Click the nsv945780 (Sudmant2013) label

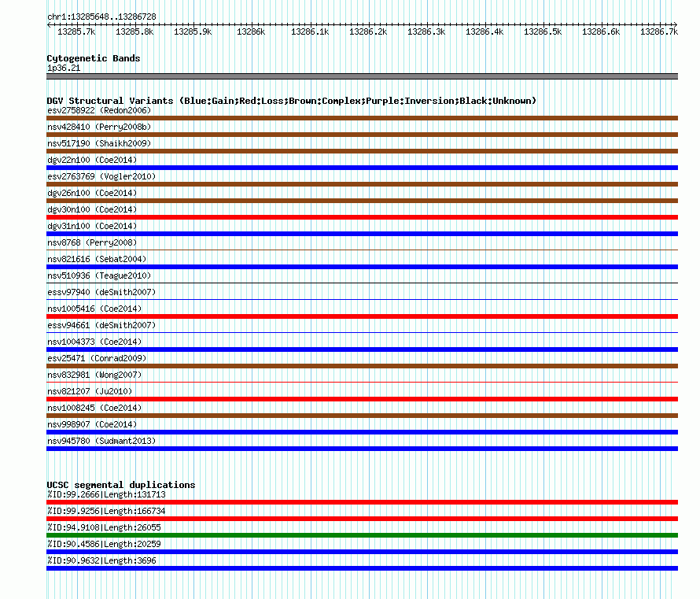pos(101,441)
